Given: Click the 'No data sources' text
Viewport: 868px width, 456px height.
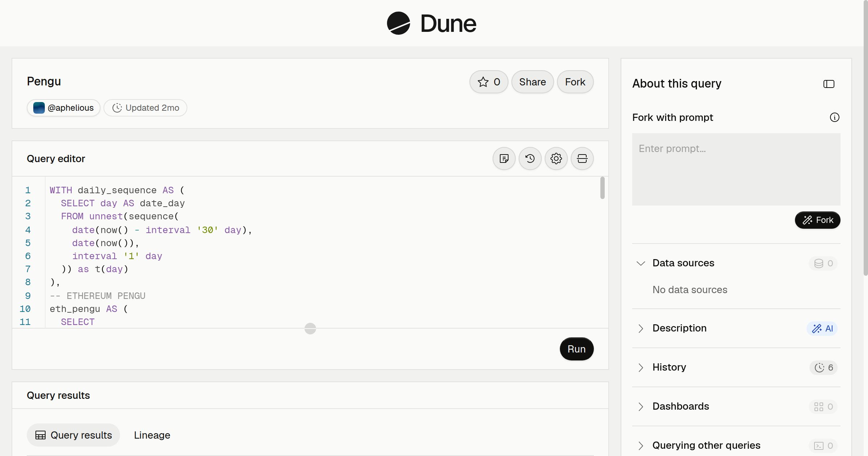Looking at the screenshot, I should click(x=690, y=290).
